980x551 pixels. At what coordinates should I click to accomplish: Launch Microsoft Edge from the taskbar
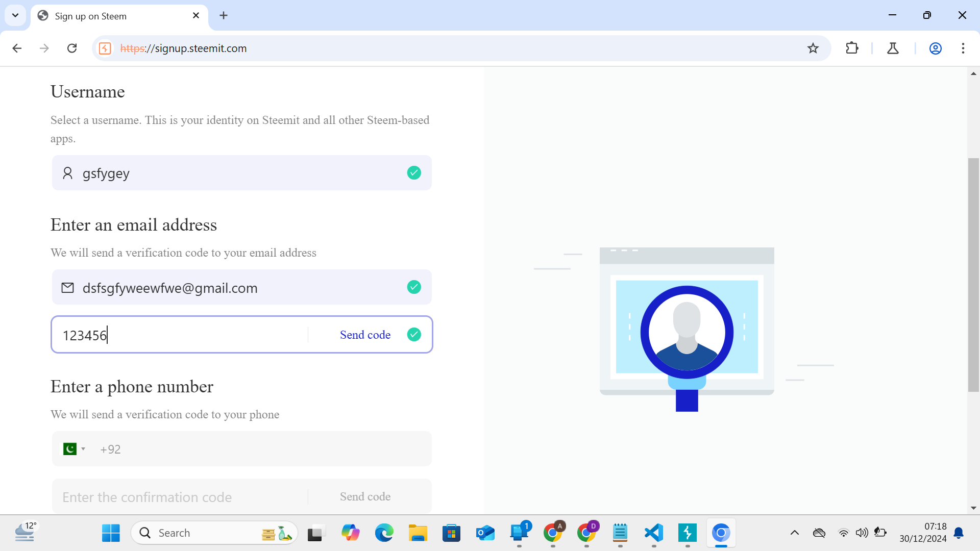pos(384,533)
